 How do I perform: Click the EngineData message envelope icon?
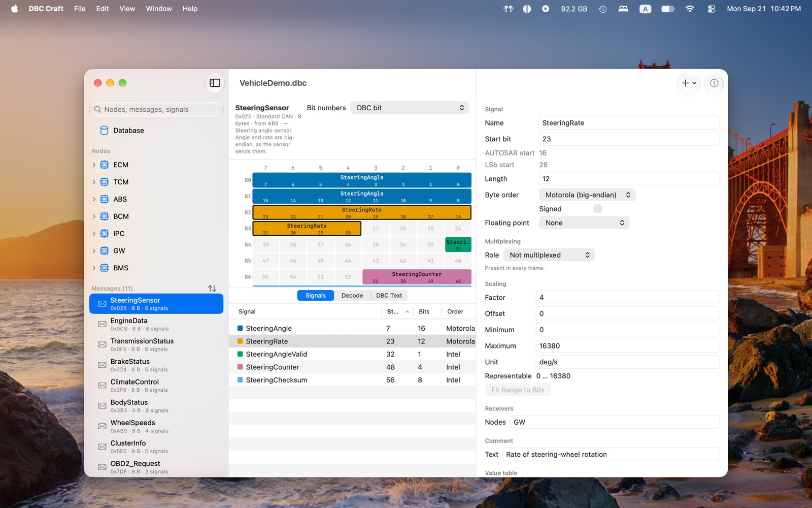[x=102, y=324]
